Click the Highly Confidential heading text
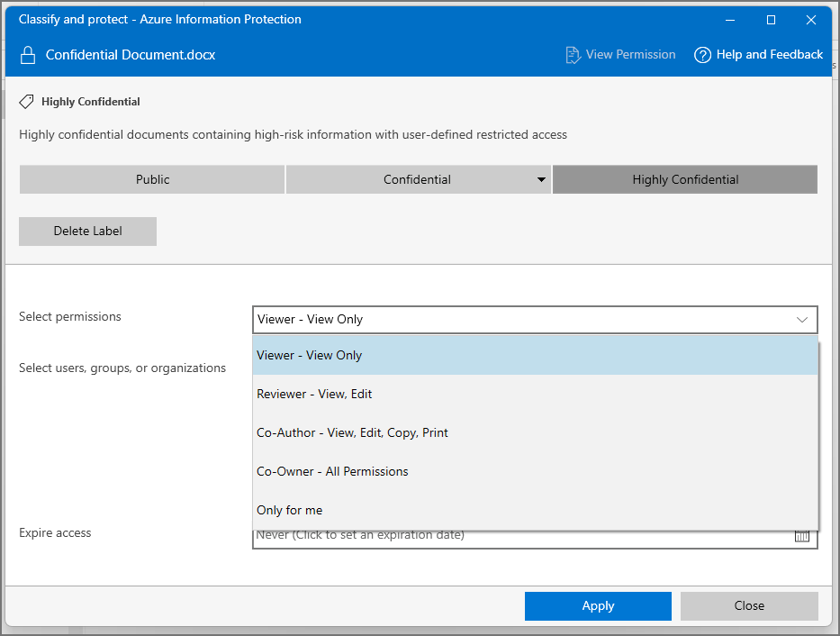Screen dimensions: 840x636 tap(91, 102)
